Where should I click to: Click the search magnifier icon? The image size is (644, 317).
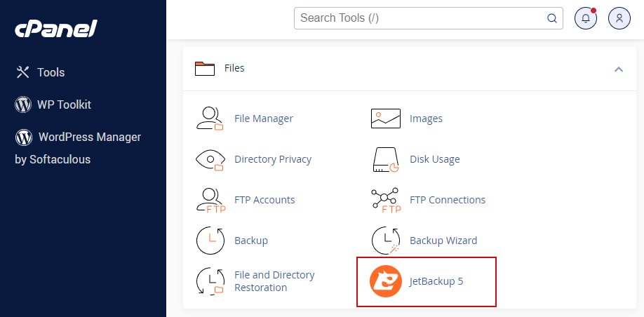pos(551,18)
